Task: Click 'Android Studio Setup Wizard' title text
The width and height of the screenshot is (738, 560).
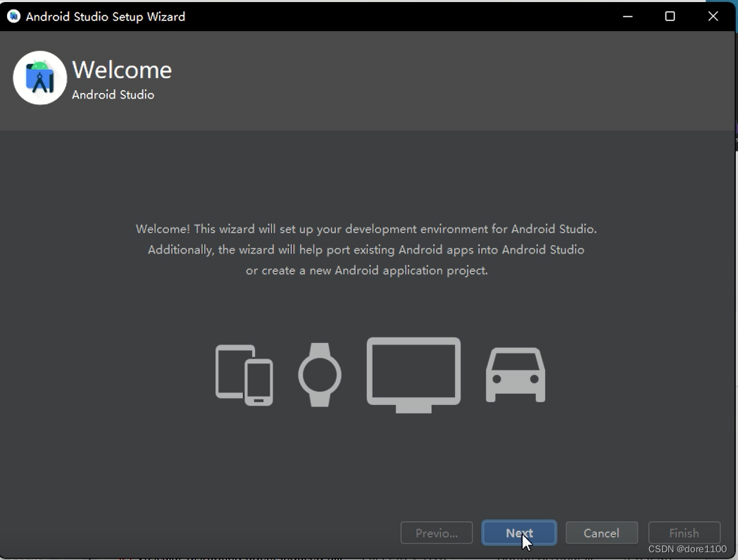Action: click(106, 16)
